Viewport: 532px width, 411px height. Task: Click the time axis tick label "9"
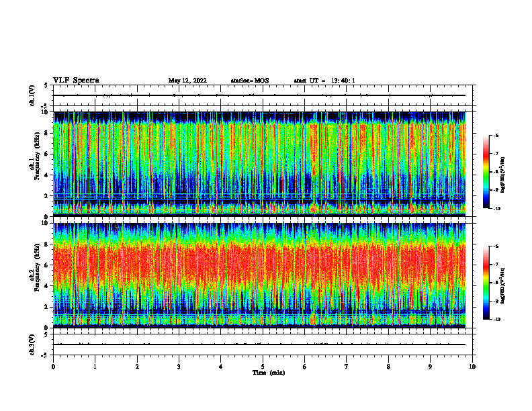(x=430, y=367)
